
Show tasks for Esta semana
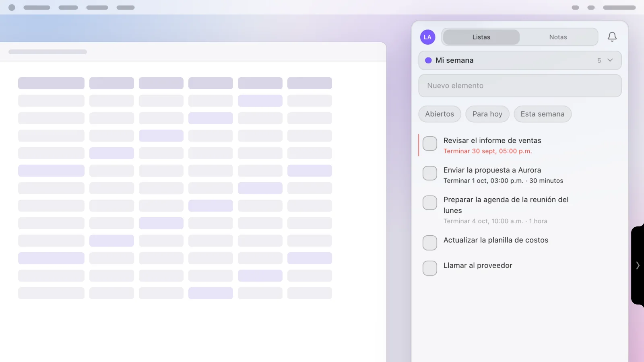[543, 114]
